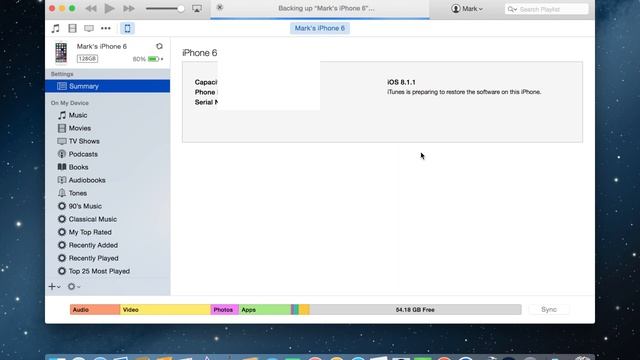Click the play button
The height and width of the screenshot is (360, 640).
(109, 8)
